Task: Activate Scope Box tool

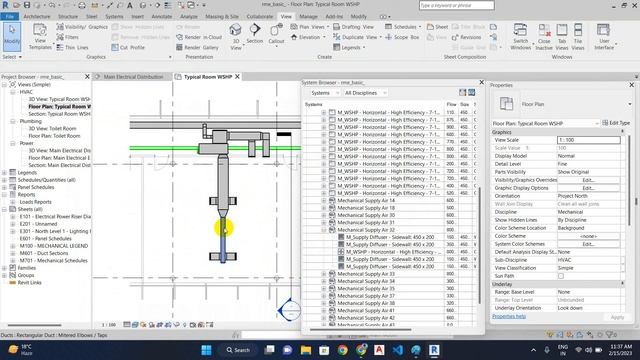Action: click(x=402, y=37)
